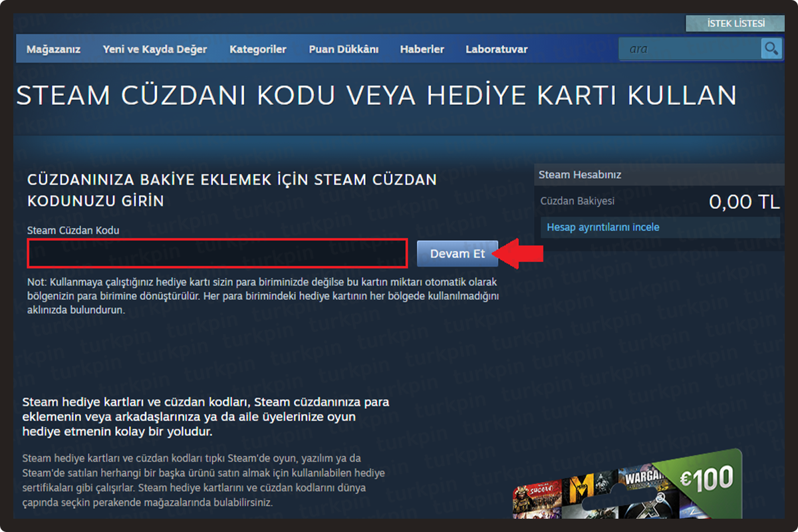Open the Haberler menu item
798x532 pixels.
click(422, 49)
